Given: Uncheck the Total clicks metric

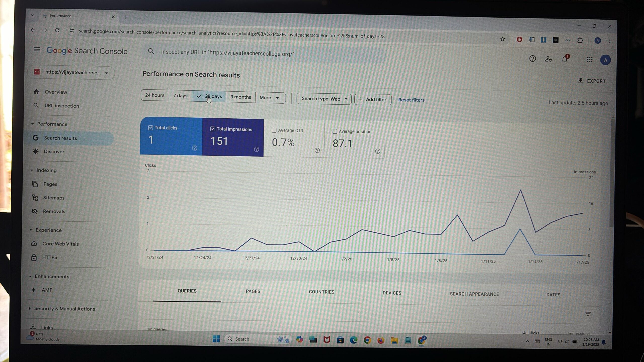Looking at the screenshot, I should click(x=150, y=128).
